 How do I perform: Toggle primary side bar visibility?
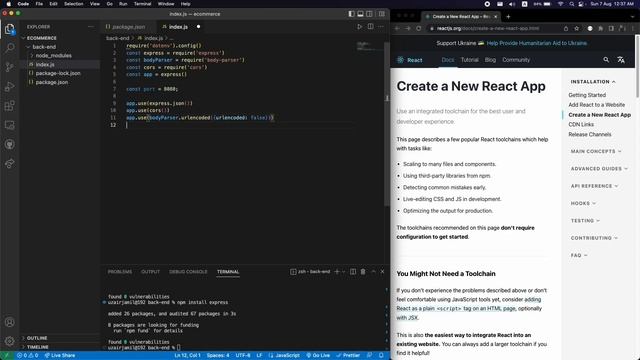(x=351, y=14)
